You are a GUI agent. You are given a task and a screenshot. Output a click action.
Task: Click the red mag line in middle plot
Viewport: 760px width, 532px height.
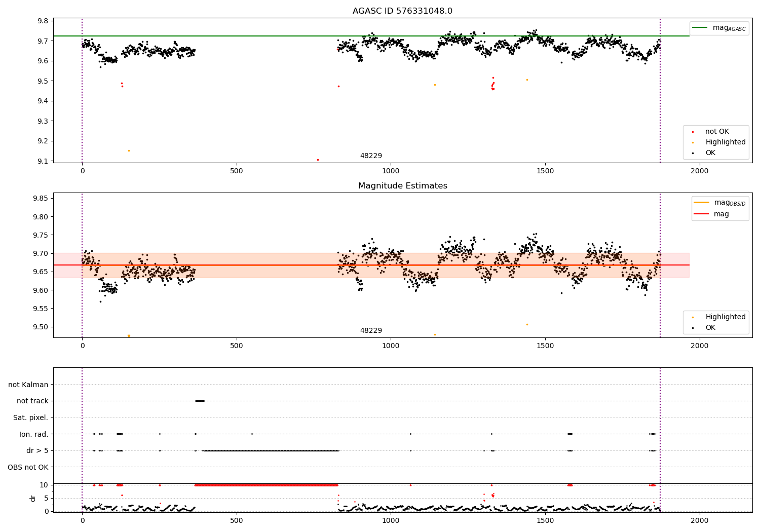(371, 265)
